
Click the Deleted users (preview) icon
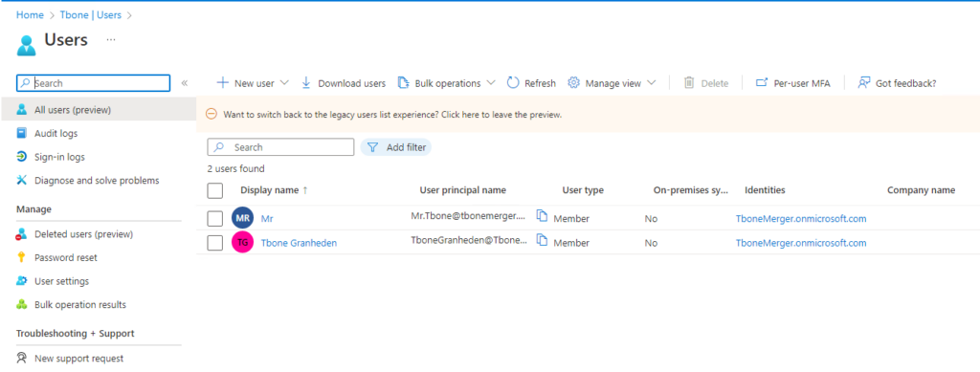click(22, 234)
